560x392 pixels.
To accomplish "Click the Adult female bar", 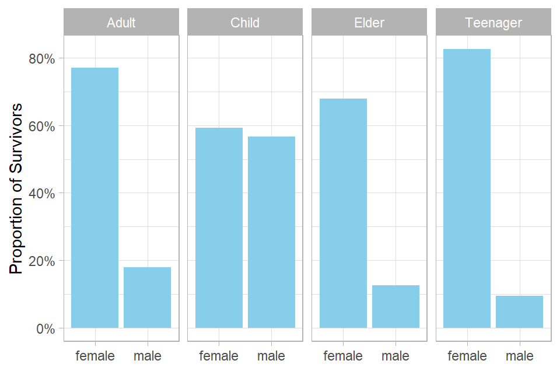I will (94, 198).
